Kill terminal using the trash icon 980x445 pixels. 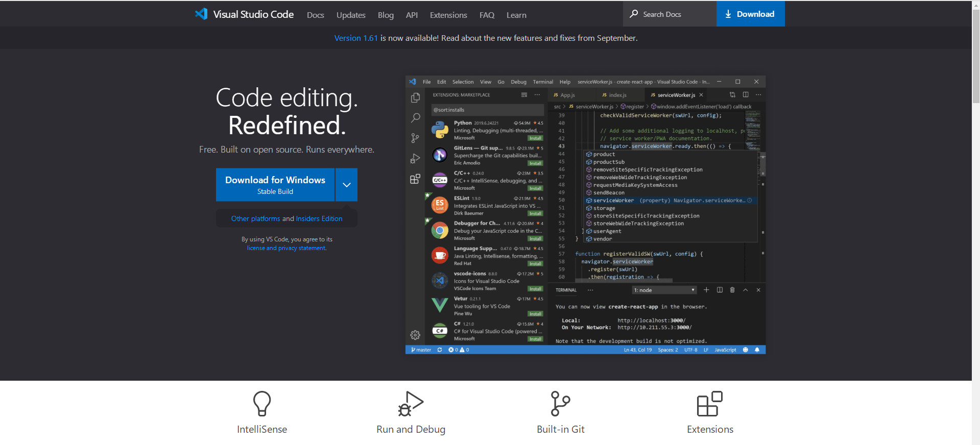[732, 290]
